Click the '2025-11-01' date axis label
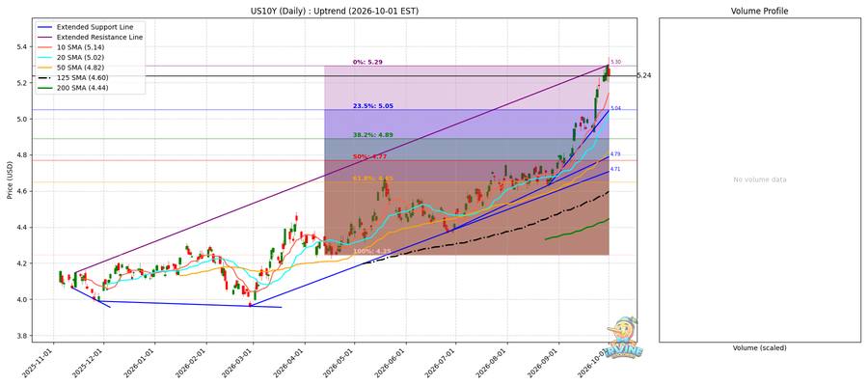Image resolution: width=868 pixels, height=386 pixels. pyautogui.click(x=40, y=364)
